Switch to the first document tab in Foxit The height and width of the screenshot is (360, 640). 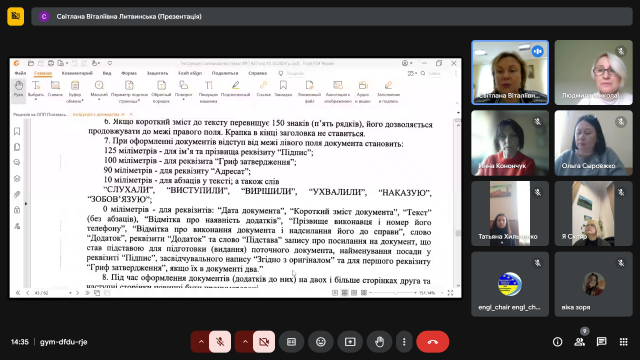40,115
